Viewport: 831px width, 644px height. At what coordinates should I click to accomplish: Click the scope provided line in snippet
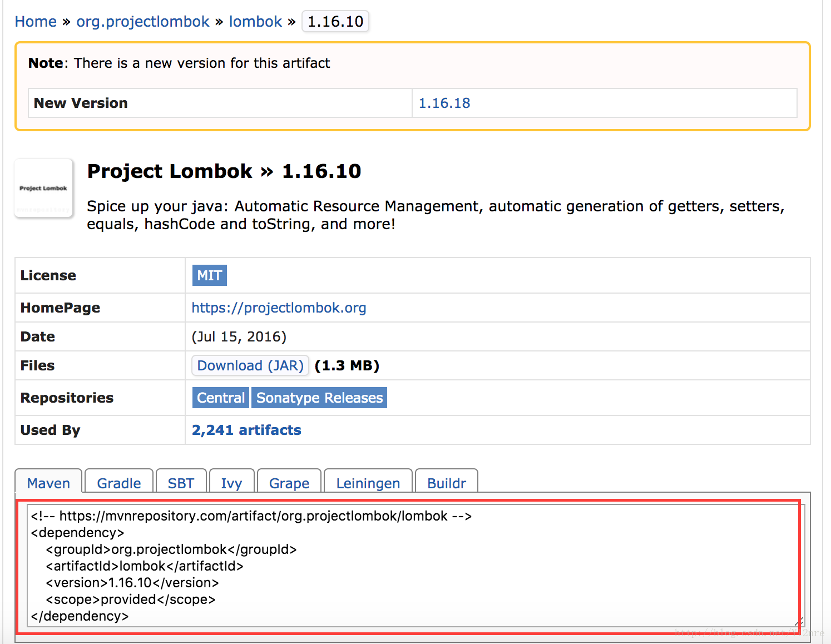click(131, 600)
